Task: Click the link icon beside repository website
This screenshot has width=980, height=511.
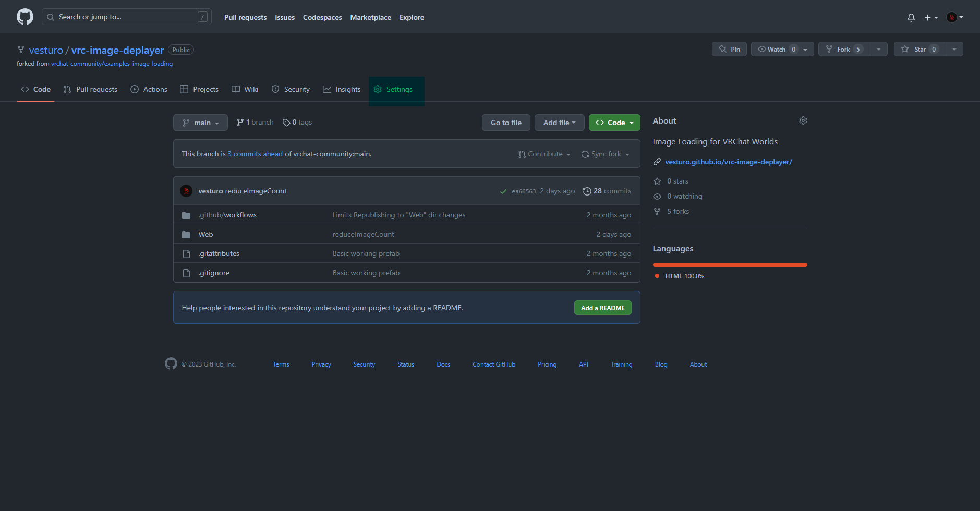Action: [657, 162]
